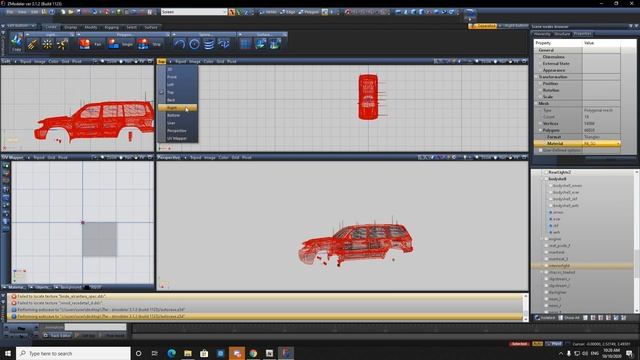Viewport: 640px width, 360px height.
Task: Expand the Vertices property row
Action: click(x=540, y=123)
